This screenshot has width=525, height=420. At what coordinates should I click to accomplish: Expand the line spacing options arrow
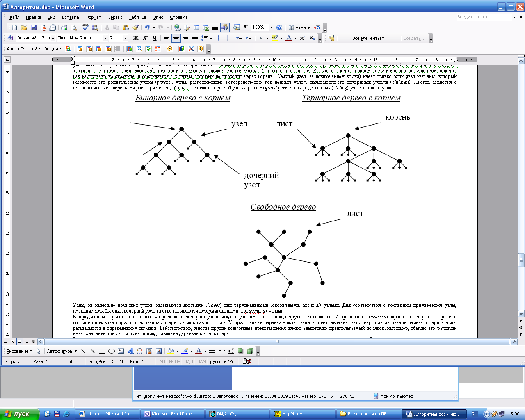(211, 38)
